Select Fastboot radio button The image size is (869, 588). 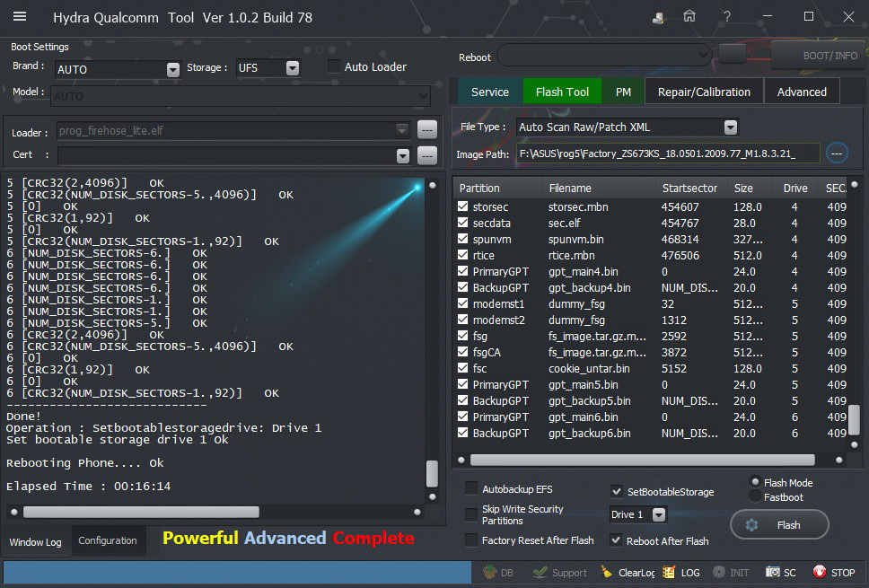[x=755, y=496]
